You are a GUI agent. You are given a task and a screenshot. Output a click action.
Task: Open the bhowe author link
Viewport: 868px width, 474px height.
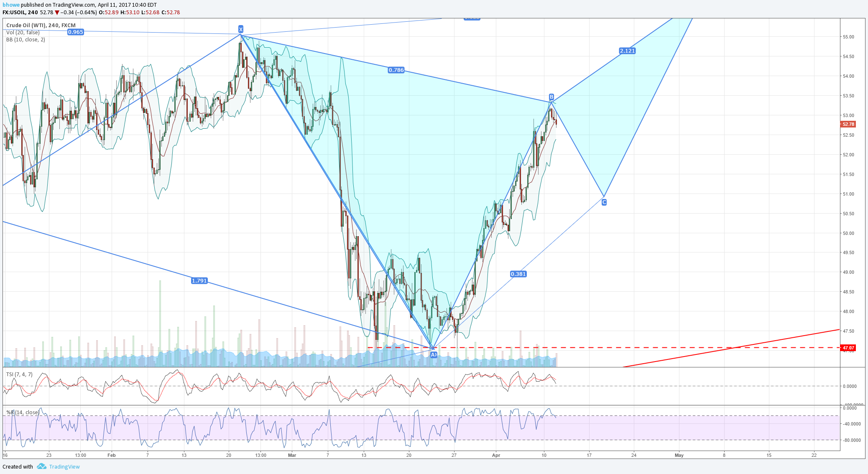(11, 5)
